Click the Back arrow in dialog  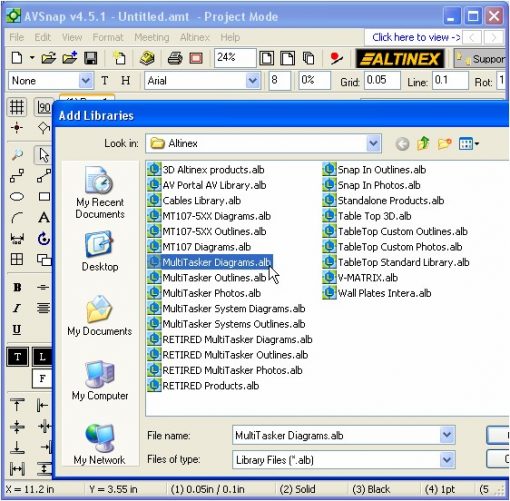[x=402, y=144]
